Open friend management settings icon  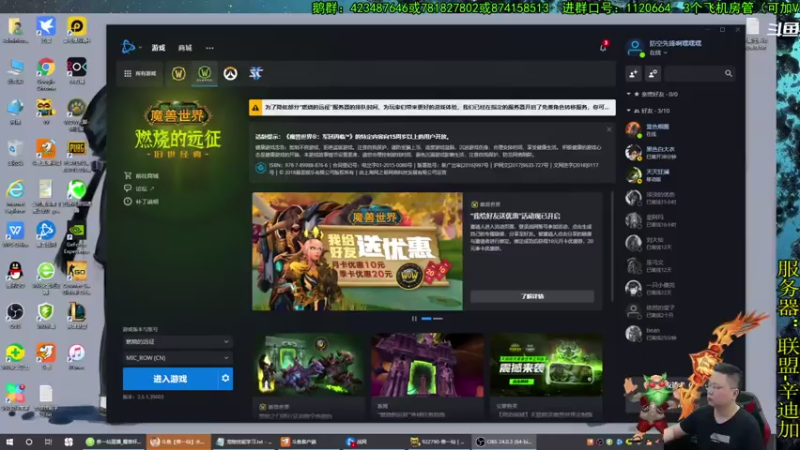point(653,74)
